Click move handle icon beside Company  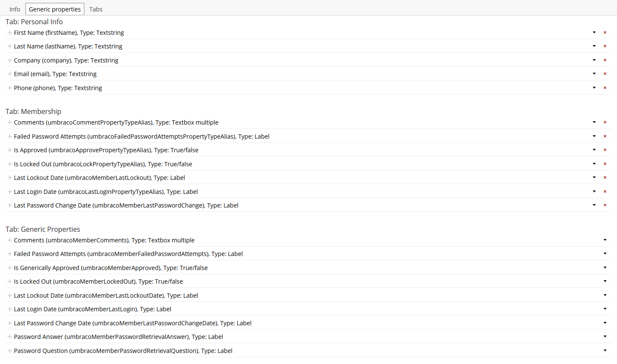10,60
